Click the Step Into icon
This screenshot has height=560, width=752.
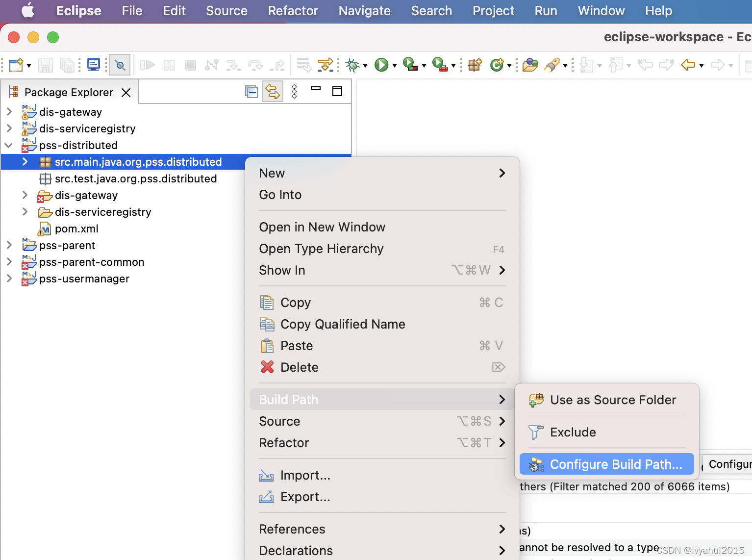(x=233, y=65)
